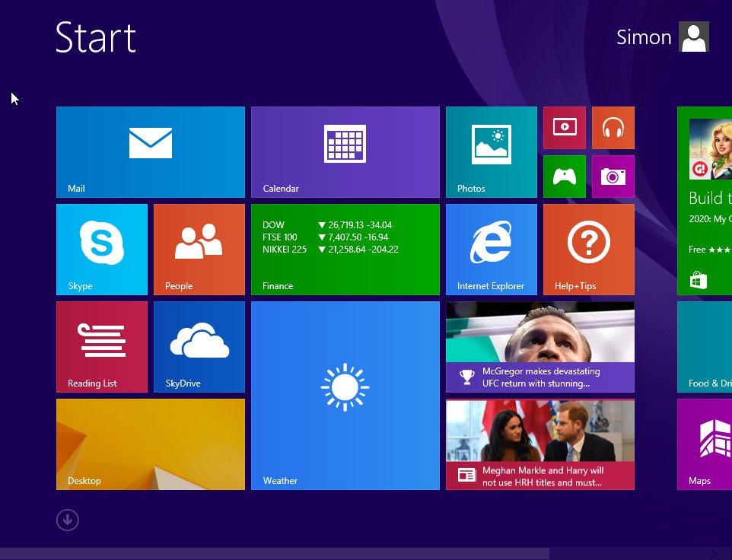Launch the Calendar app tile

345,151
